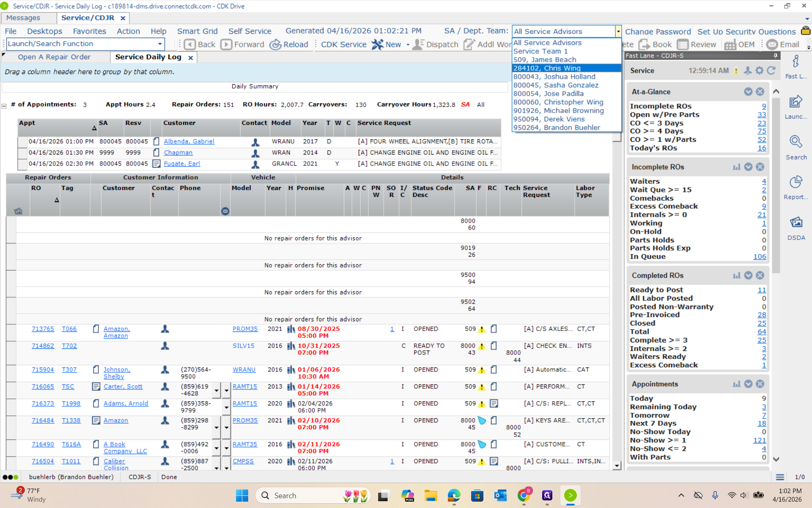812x508 pixels.
Task: Open Outlook from the Windows taskbar
Action: (x=500, y=495)
